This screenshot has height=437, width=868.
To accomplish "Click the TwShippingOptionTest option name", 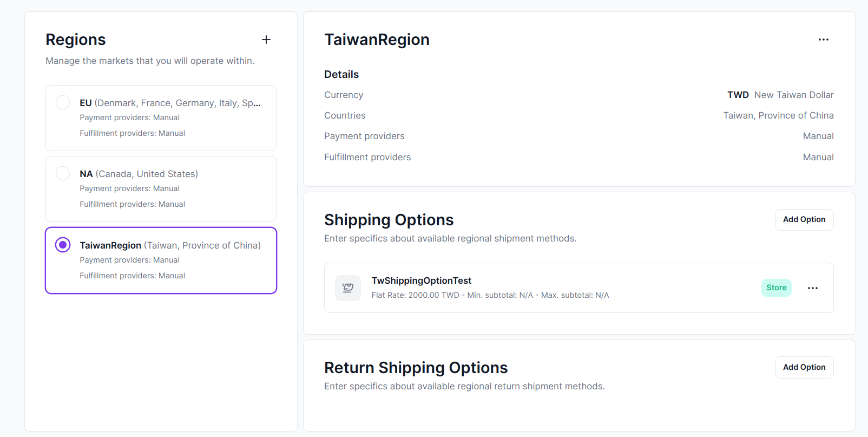I will pos(421,281).
